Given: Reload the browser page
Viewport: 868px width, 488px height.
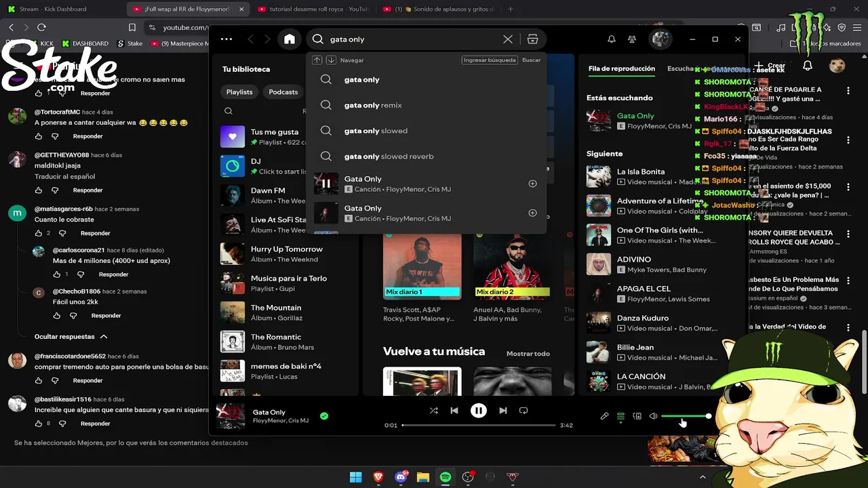Looking at the screenshot, I should (41, 27).
